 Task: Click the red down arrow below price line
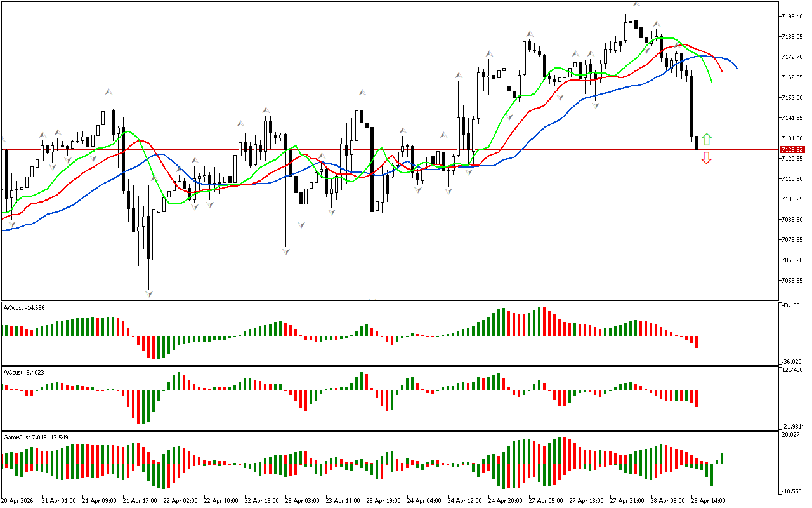pyautogui.click(x=707, y=159)
